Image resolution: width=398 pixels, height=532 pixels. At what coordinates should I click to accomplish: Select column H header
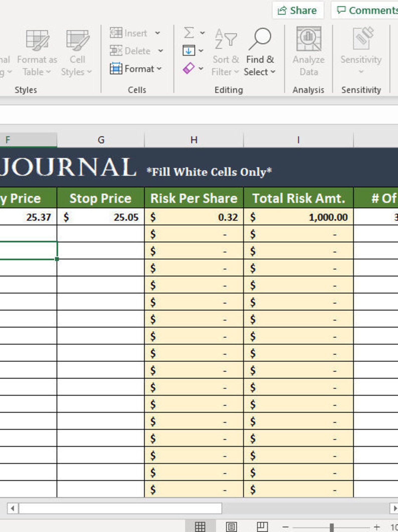[194, 140]
